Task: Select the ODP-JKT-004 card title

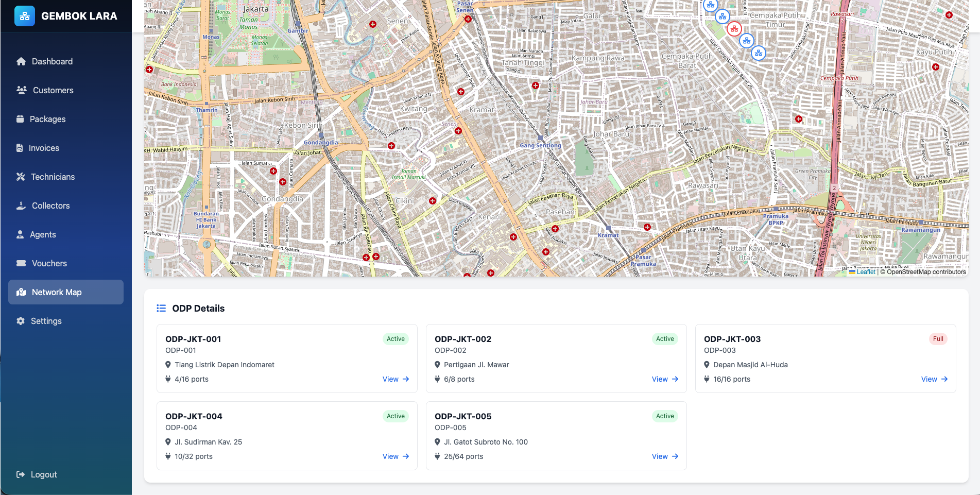Action: coord(194,416)
